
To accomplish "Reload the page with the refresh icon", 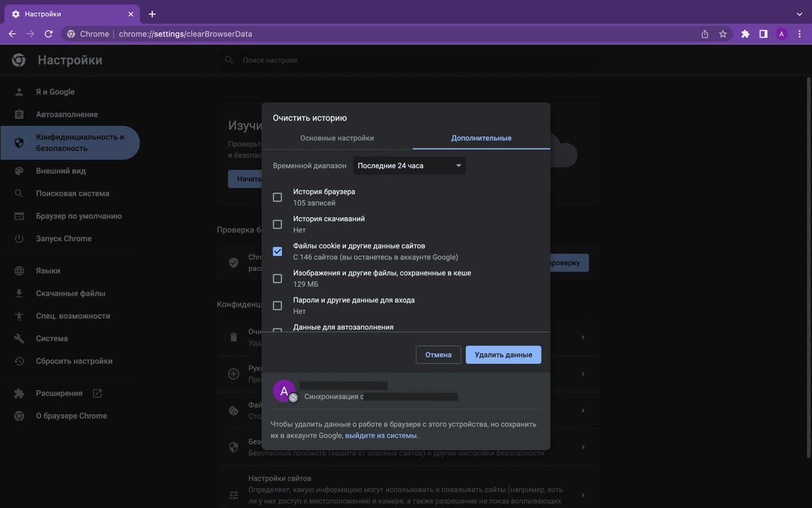I will (x=48, y=34).
